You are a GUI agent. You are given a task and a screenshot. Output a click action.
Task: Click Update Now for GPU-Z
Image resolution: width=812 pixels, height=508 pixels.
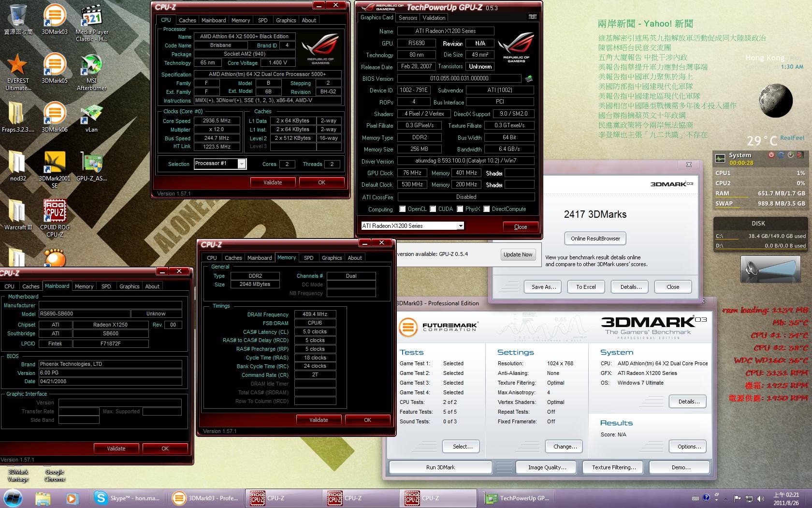[x=518, y=254]
